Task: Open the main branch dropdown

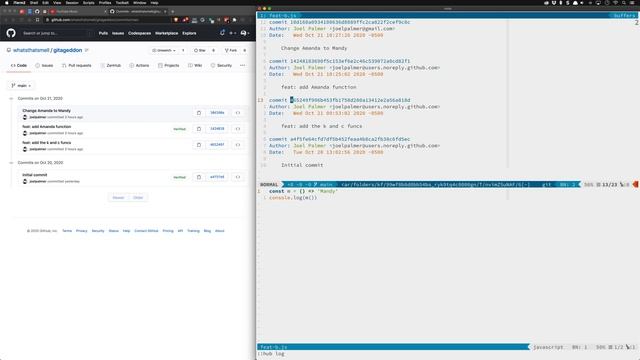Action: tap(21, 86)
